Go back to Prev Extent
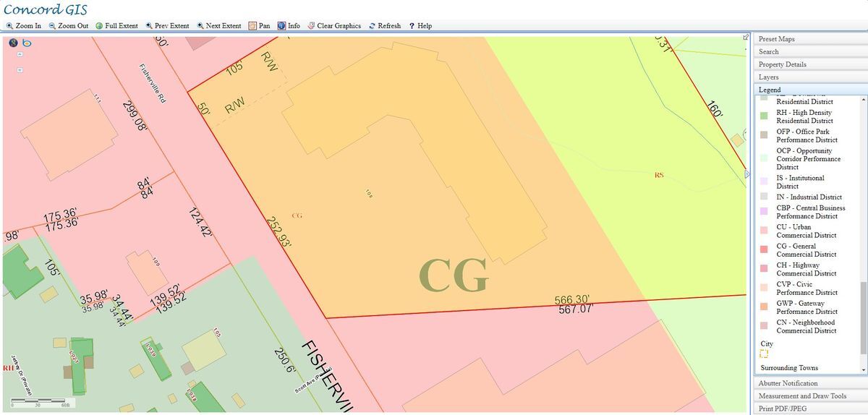Screen dimensions: 868x415 coord(167,26)
